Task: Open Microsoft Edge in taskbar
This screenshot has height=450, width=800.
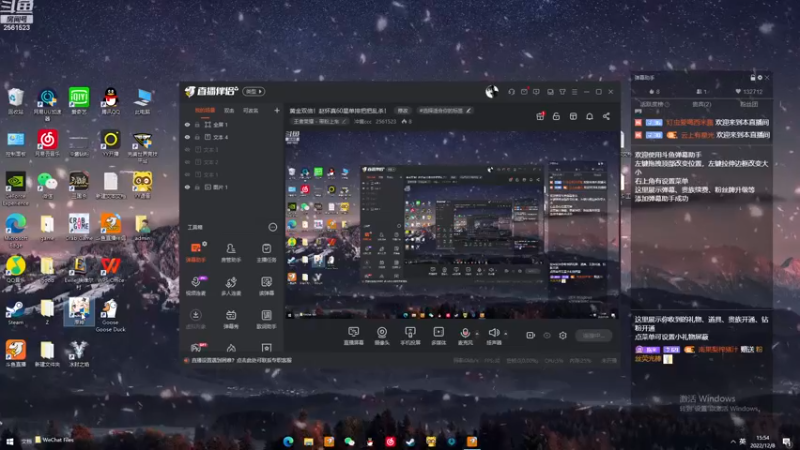Action: (x=288, y=441)
